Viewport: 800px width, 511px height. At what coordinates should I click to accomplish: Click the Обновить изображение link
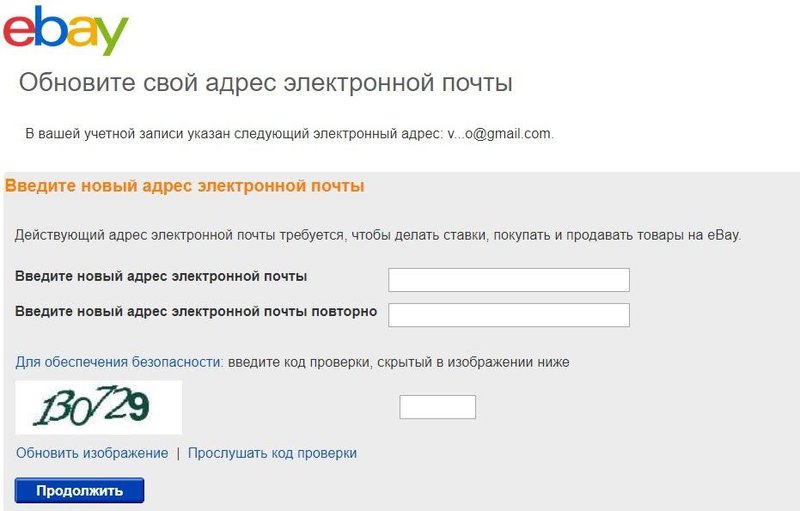92,453
